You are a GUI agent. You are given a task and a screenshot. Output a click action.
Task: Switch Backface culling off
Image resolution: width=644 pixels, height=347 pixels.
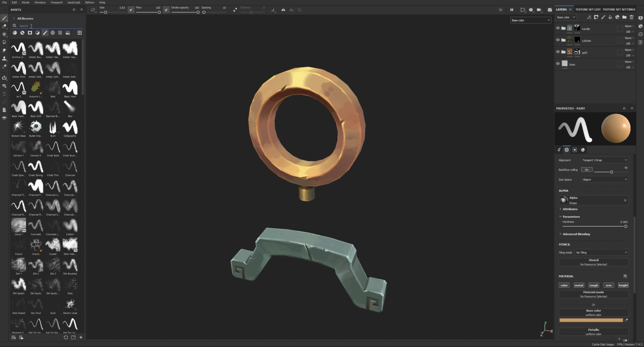coord(587,169)
